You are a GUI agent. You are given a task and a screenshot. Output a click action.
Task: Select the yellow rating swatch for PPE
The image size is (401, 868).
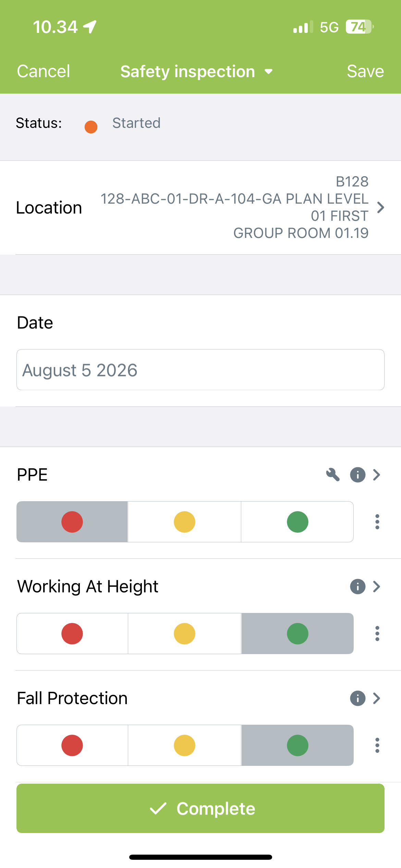click(184, 522)
